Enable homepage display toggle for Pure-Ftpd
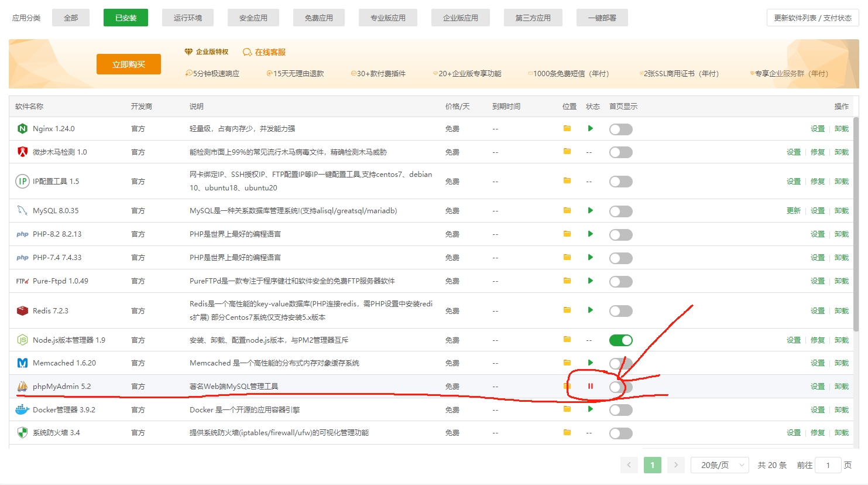Viewport: 868px width, 485px height. point(620,282)
